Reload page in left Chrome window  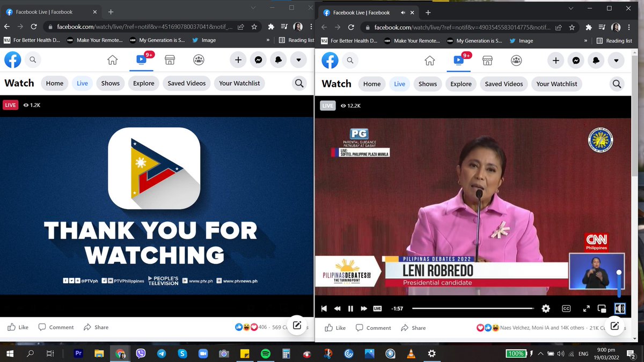pos(34,26)
